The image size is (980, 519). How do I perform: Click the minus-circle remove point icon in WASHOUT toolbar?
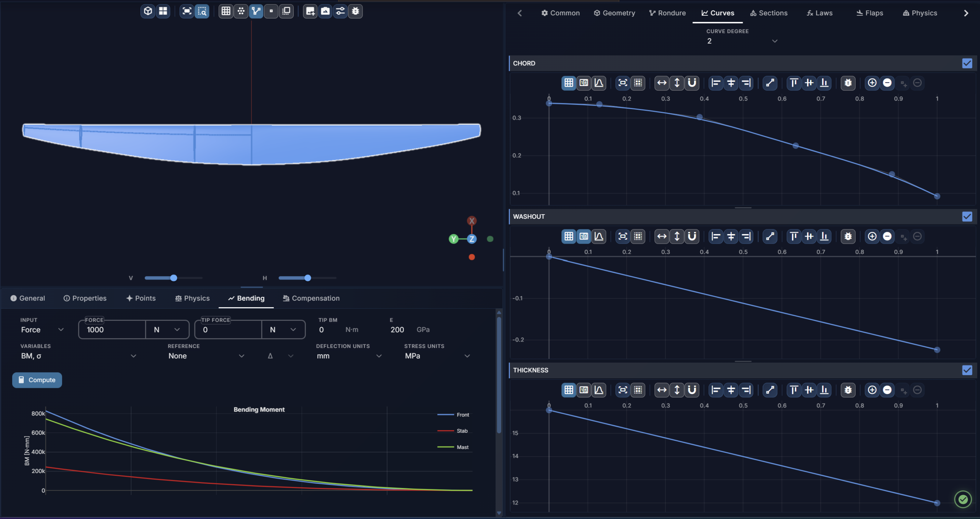(887, 236)
